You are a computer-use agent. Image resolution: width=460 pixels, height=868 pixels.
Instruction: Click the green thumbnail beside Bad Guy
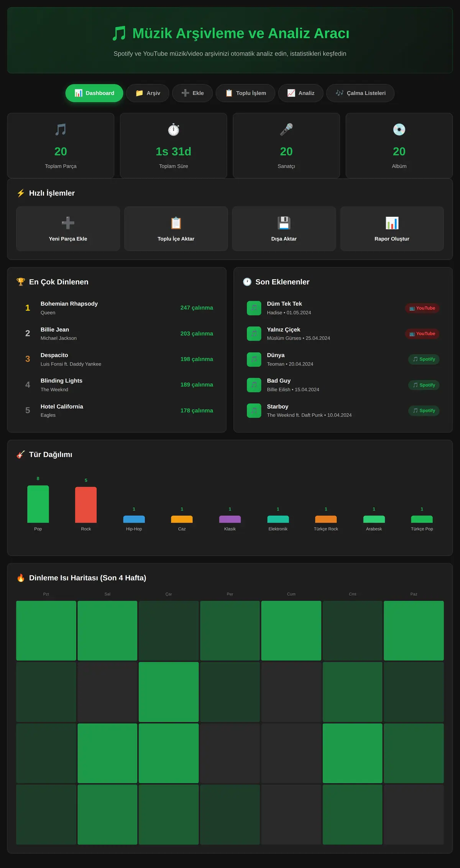[x=254, y=385]
